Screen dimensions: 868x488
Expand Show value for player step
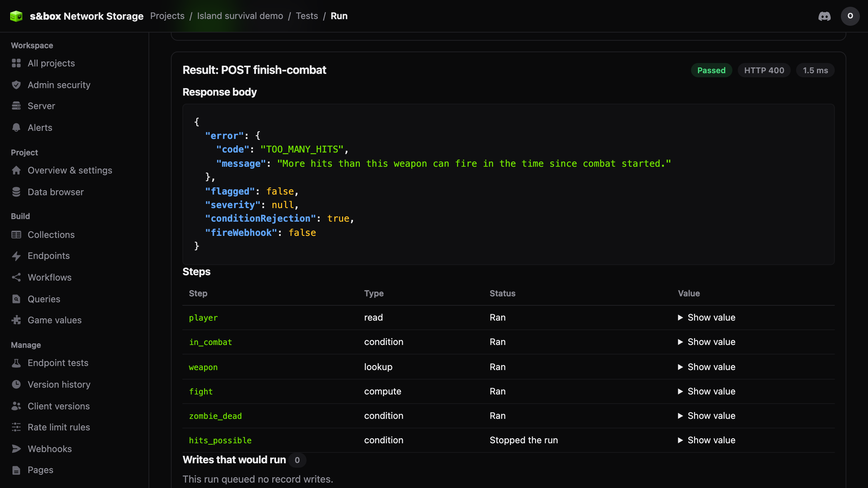707,318
